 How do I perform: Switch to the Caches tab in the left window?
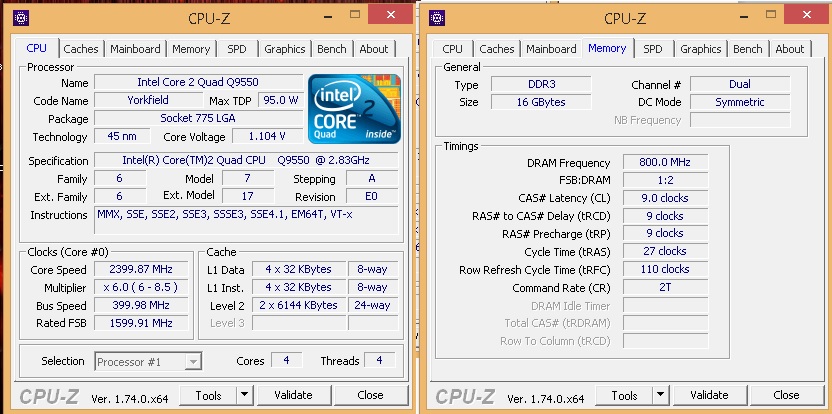(x=81, y=49)
